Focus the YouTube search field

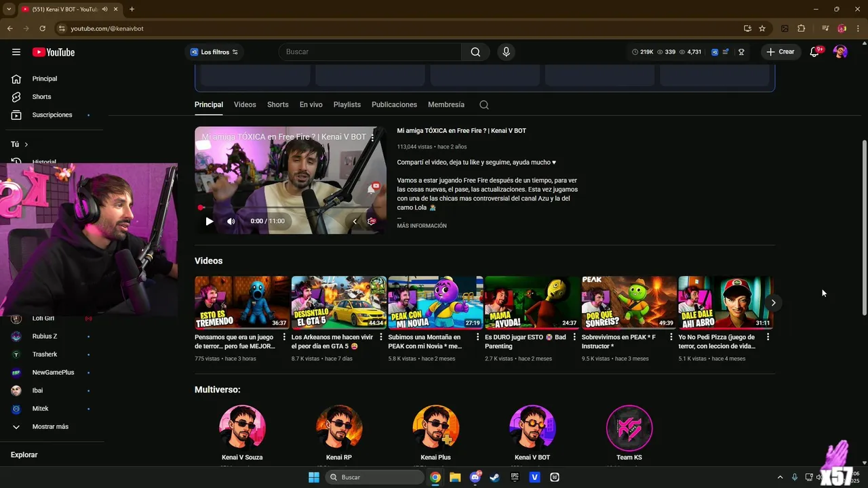pos(370,52)
